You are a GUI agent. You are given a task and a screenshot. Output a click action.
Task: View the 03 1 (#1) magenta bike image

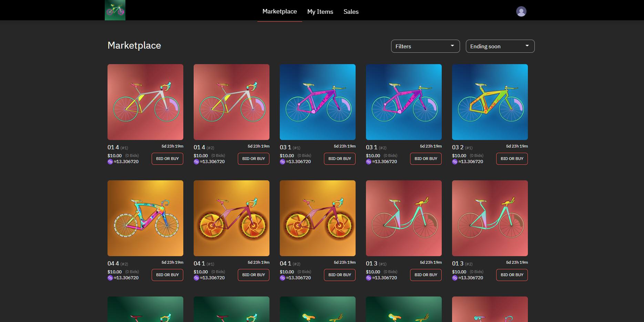coord(318,102)
